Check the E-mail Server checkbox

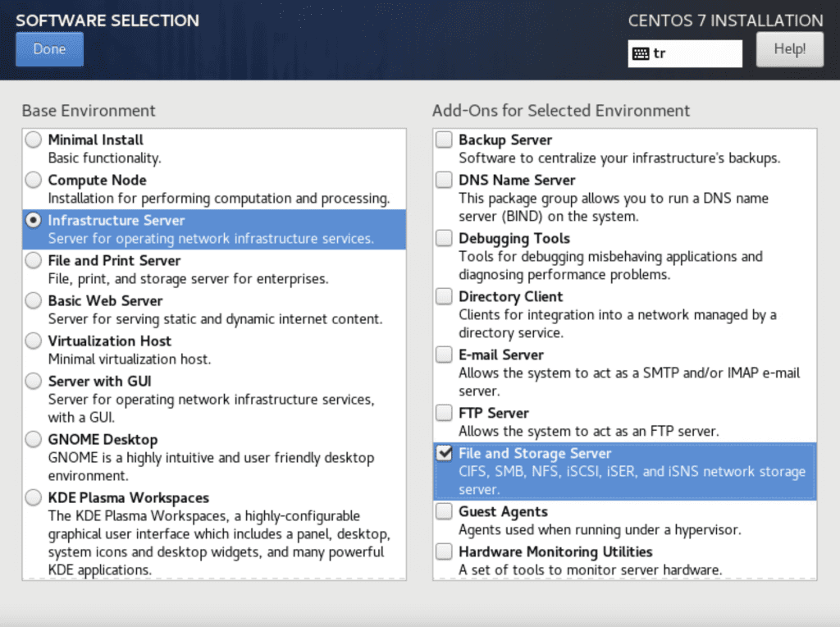[x=444, y=355]
